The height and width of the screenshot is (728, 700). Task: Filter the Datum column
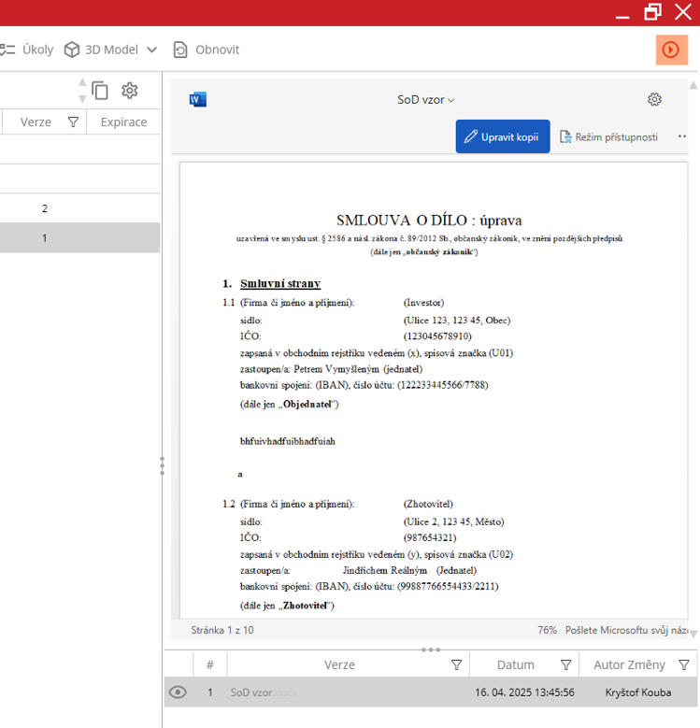click(x=565, y=664)
